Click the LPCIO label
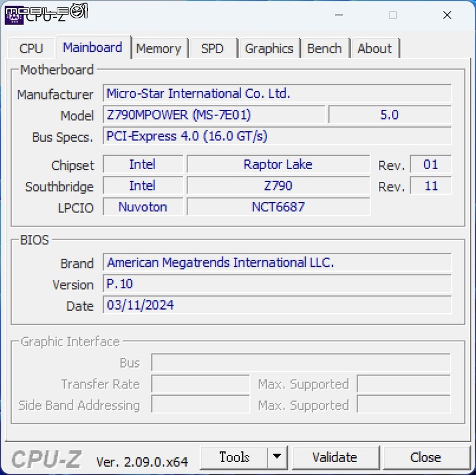This screenshot has width=476, height=475. tap(76, 208)
